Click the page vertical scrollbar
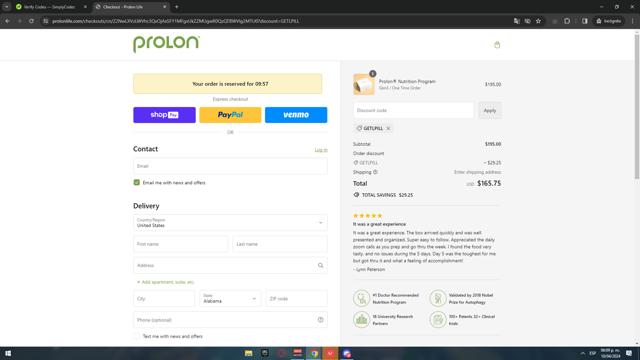The height and width of the screenshot is (360, 640). [x=637, y=107]
